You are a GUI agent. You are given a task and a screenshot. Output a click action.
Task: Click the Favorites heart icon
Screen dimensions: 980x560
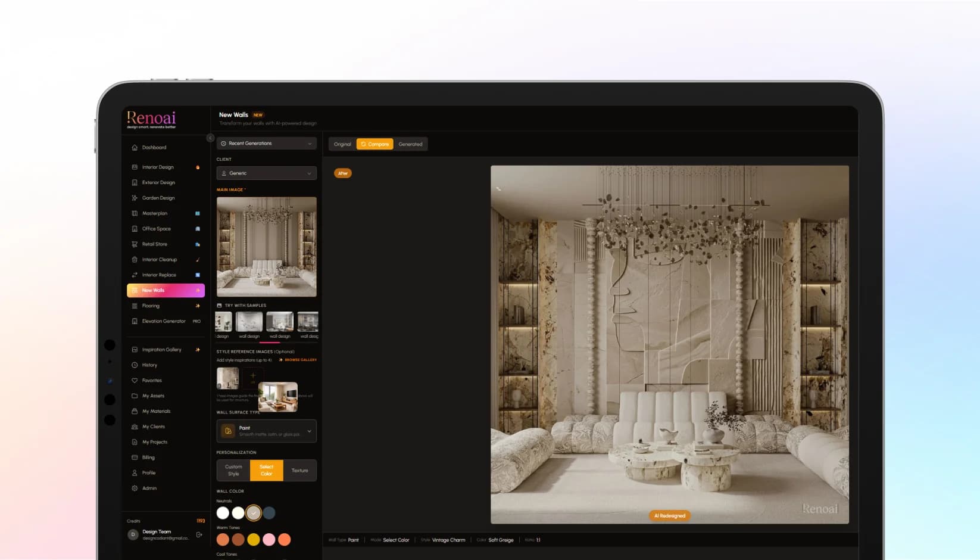tap(135, 380)
